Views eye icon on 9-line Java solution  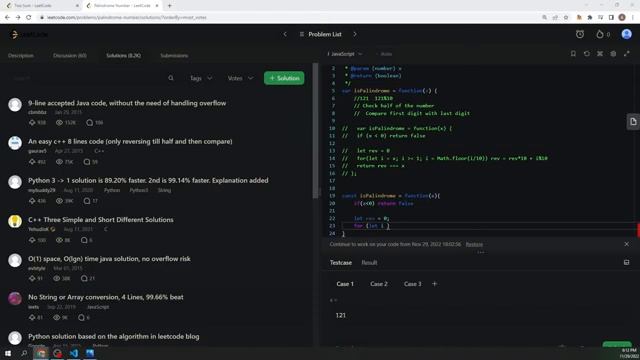[x=59, y=122]
